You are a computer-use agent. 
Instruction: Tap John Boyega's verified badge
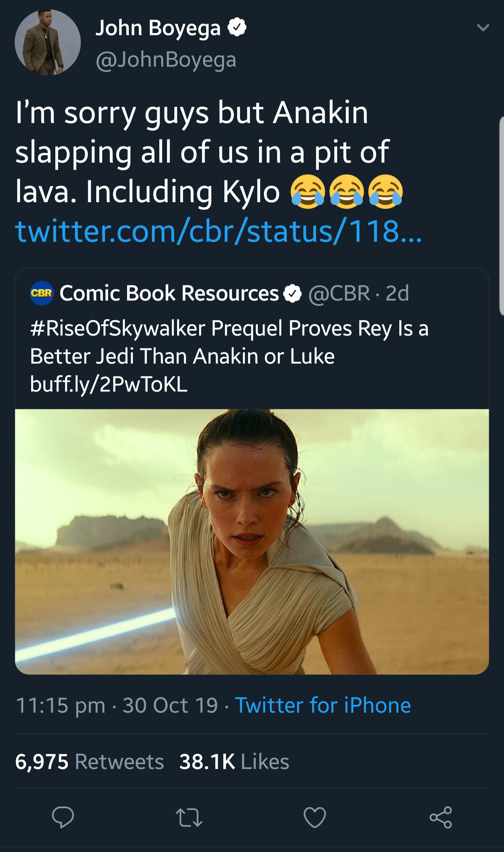point(237,28)
